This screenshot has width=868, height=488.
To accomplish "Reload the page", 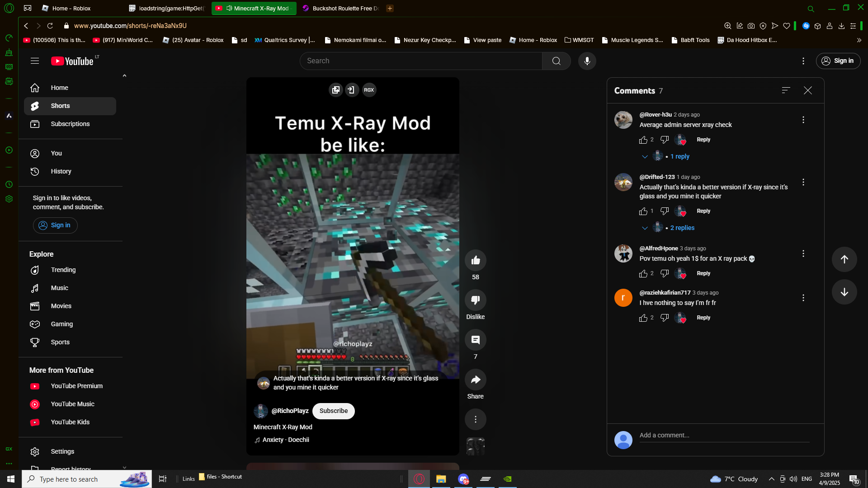I will coord(50,26).
